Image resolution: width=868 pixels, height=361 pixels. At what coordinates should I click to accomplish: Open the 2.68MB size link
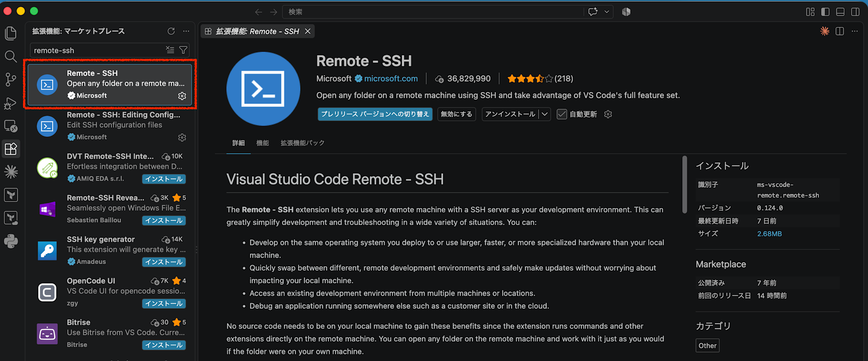[x=769, y=234]
